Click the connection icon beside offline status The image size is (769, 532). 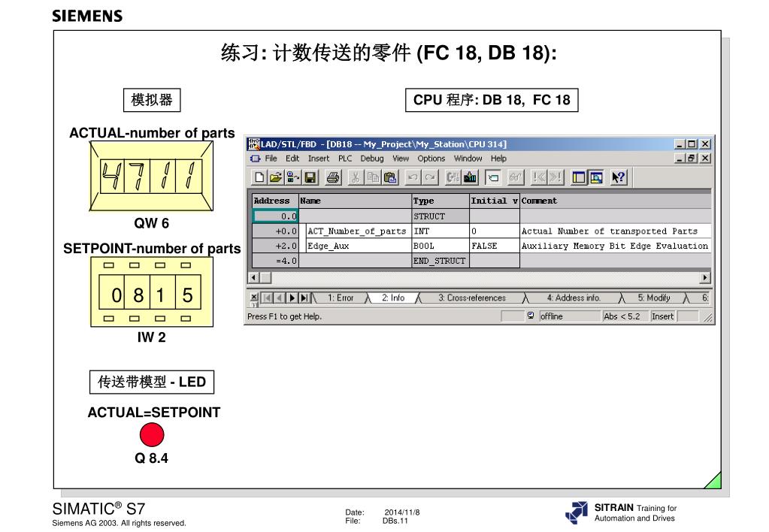531,316
